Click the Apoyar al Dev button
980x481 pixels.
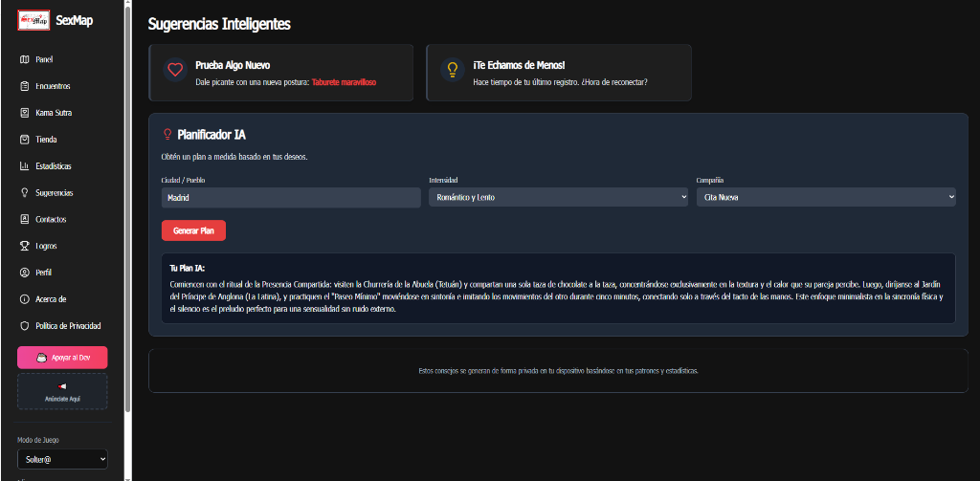coord(62,358)
